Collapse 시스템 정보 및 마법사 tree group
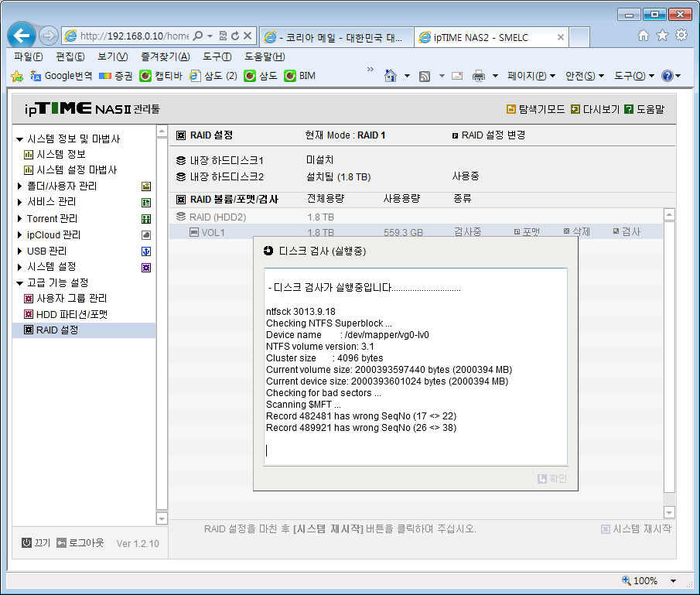700x595 pixels. pyautogui.click(x=19, y=139)
